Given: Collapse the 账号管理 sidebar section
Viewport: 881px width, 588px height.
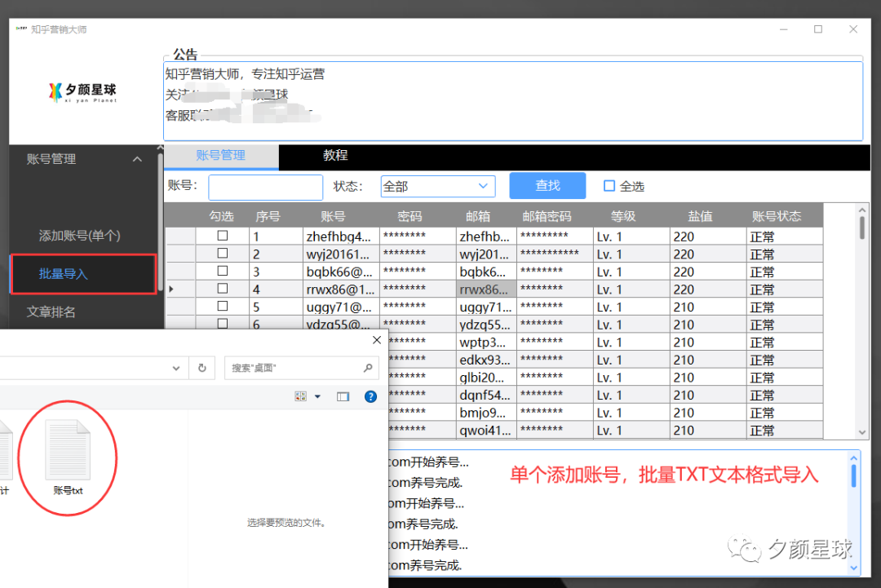Looking at the screenshot, I should click(137, 160).
